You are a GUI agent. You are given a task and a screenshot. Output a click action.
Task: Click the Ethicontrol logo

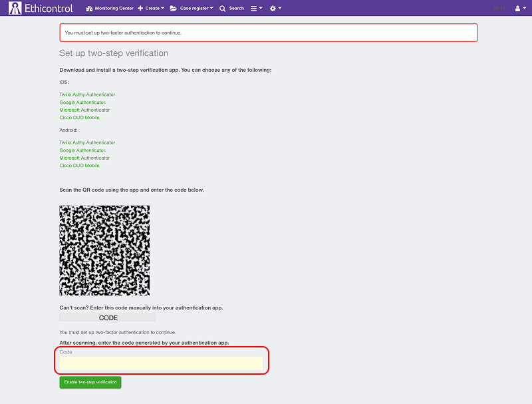pyautogui.click(x=41, y=8)
